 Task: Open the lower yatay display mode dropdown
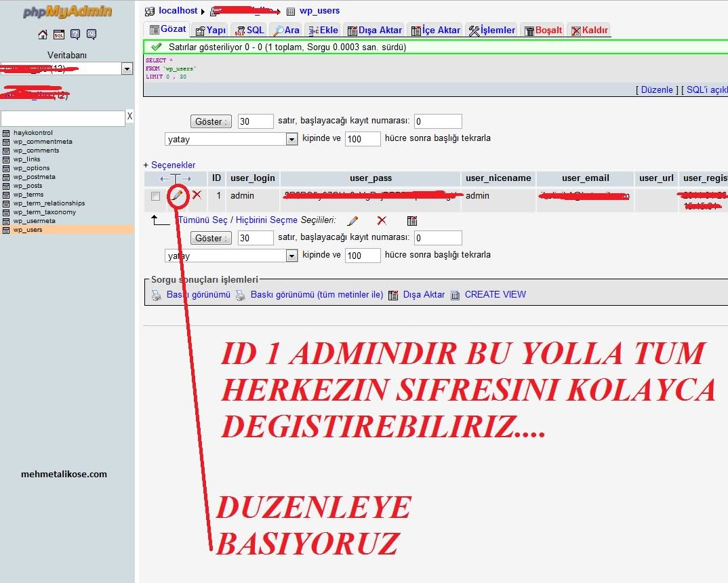point(291,256)
